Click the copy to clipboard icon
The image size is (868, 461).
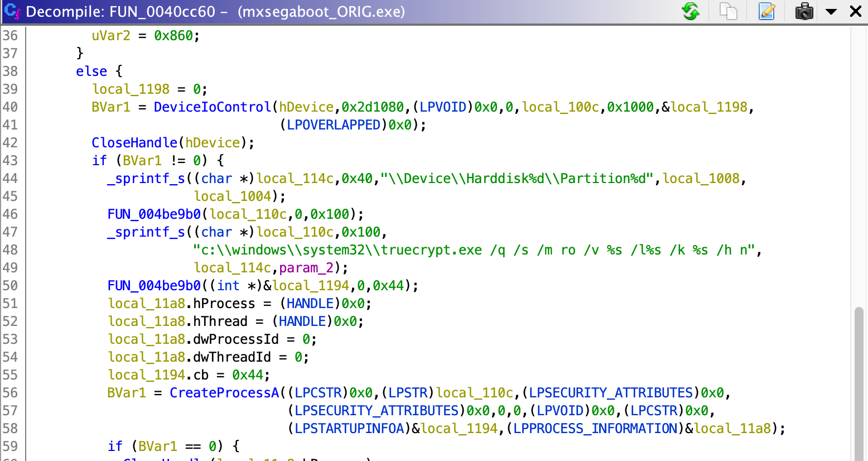(x=728, y=11)
